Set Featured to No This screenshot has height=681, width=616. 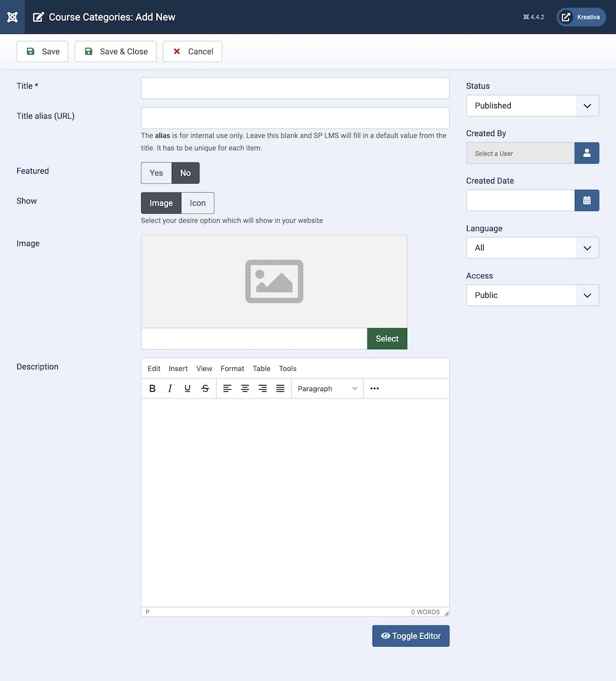(x=185, y=173)
